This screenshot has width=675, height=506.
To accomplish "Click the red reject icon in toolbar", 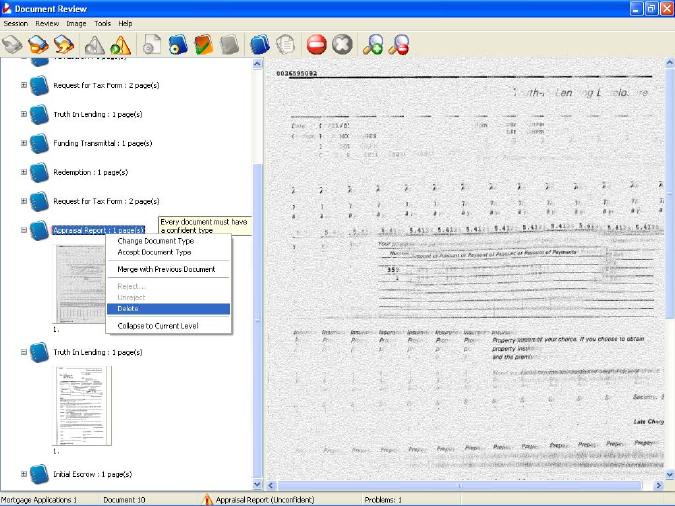I will point(316,44).
